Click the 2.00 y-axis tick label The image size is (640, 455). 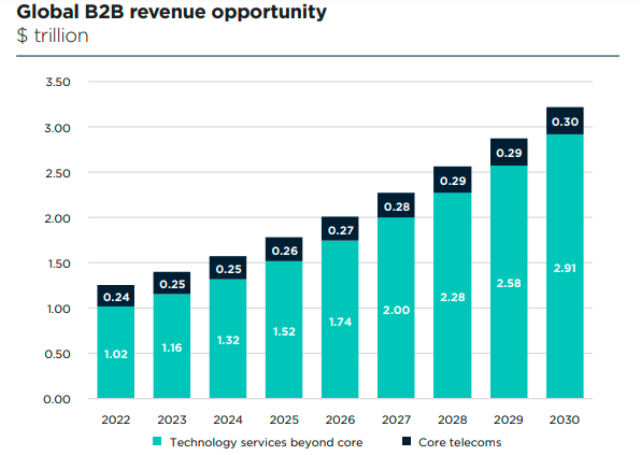click(x=57, y=219)
